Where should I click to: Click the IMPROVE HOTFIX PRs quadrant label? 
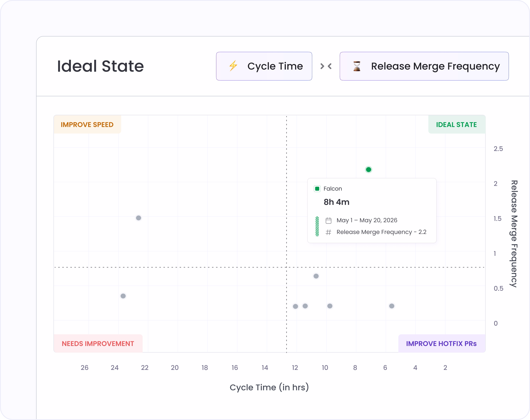click(x=441, y=343)
